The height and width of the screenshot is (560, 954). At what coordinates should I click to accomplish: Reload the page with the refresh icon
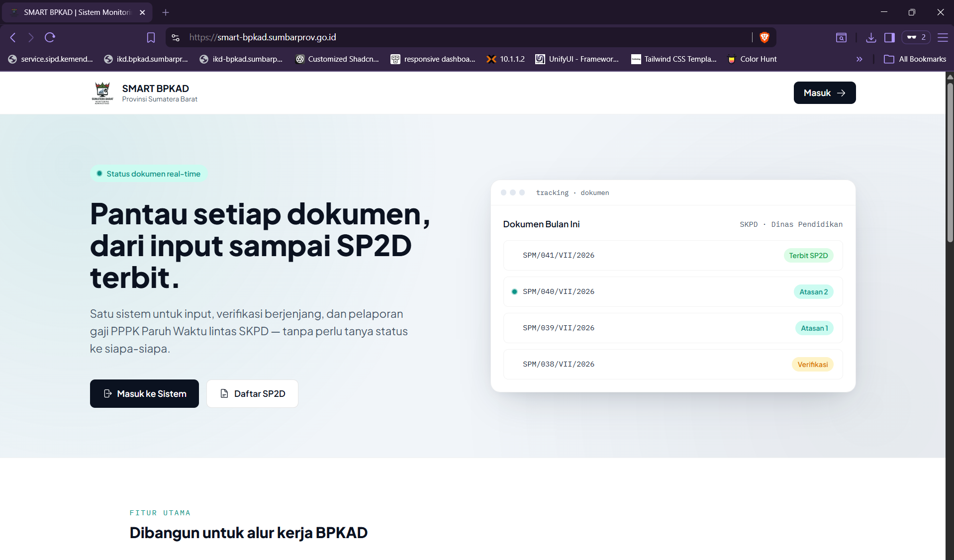click(50, 37)
